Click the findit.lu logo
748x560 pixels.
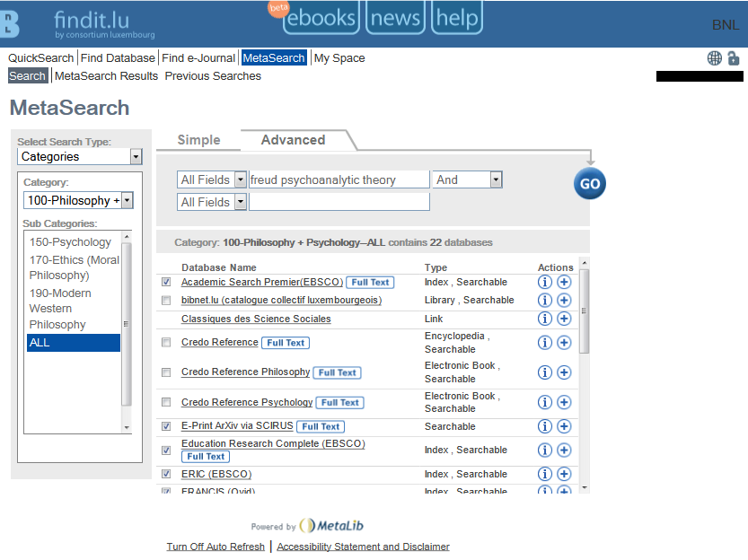click(x=104, y=24)
